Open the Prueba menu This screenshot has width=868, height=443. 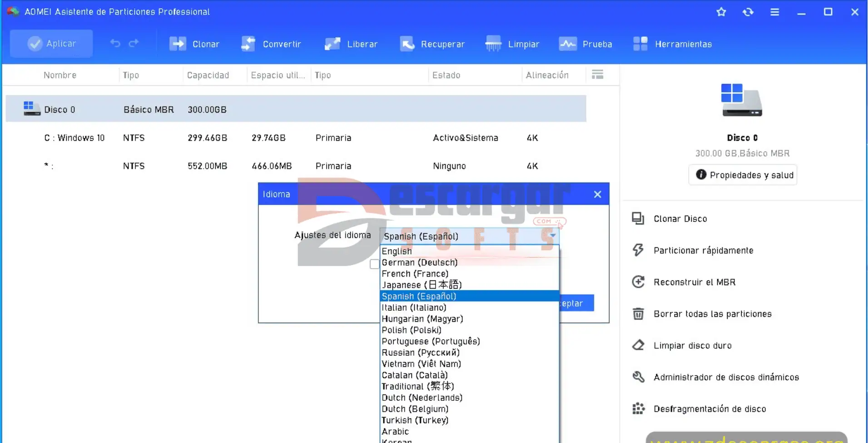[x=585, y=44]
